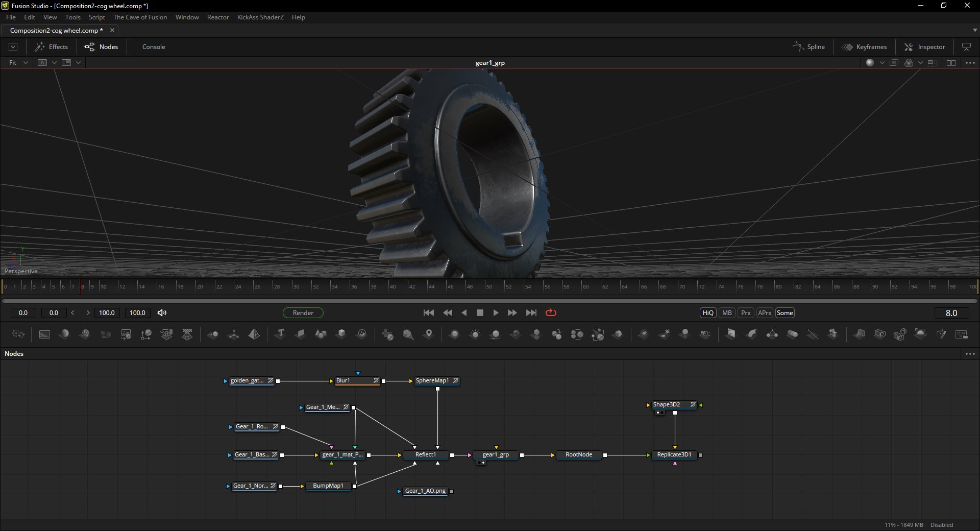Viewport: 980px width, 531px height.
Task: Add a Camera 3D tool
Action: pyautogui.click(x=880, y=334)
